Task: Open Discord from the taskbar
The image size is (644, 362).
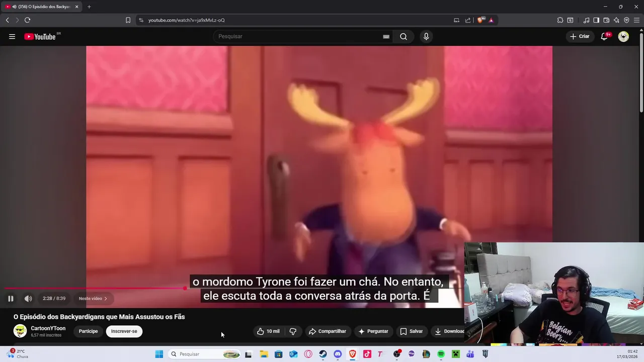Action: 338,354
